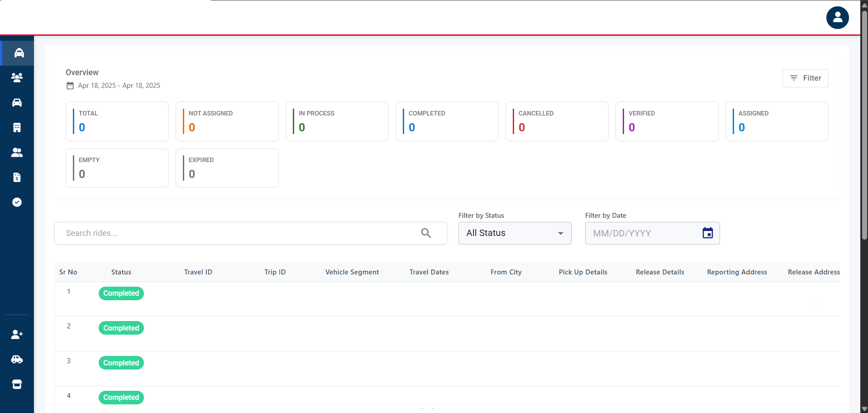
Task: Open the user profile avatar at top right
Action: (x=837, y=18)
